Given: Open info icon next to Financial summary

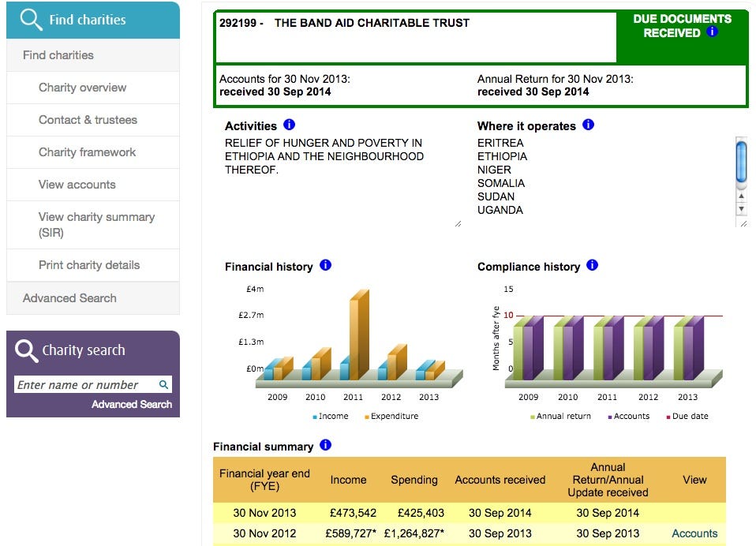Looking at the screenshot, I should (325, 445).
